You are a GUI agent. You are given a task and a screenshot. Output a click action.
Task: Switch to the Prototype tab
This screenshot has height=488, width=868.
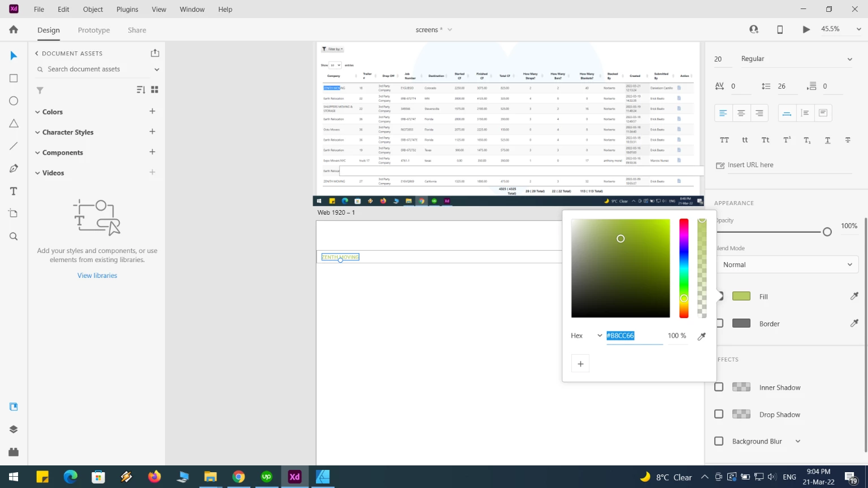point(94,30)
